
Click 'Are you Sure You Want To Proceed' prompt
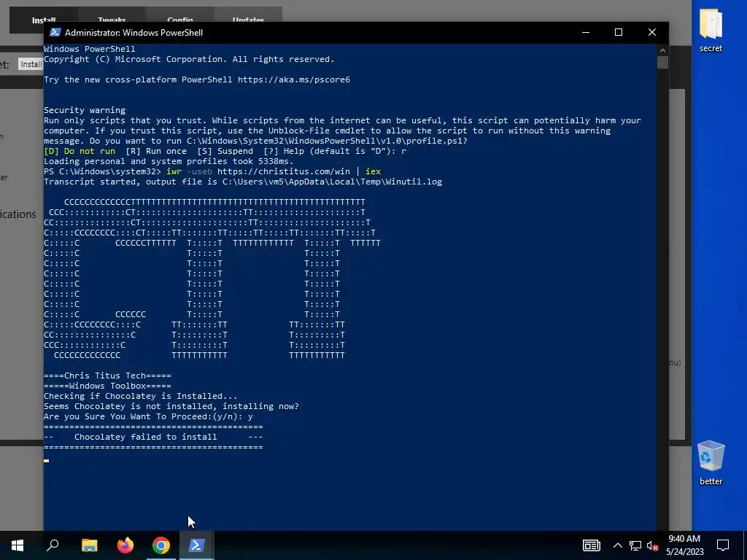[x=148, y=416]
